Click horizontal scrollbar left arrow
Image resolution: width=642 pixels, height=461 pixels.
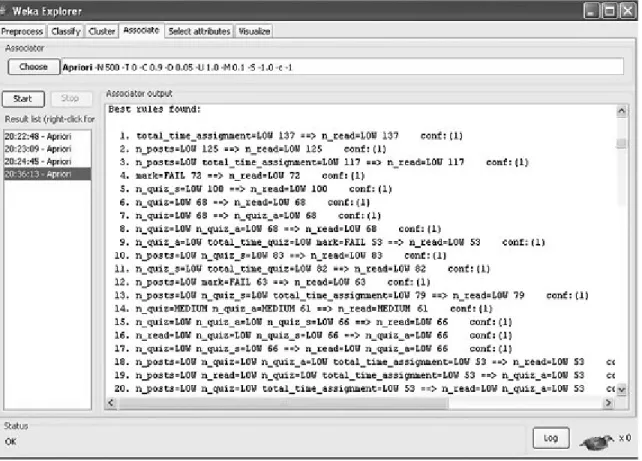(x=111, y=403)
